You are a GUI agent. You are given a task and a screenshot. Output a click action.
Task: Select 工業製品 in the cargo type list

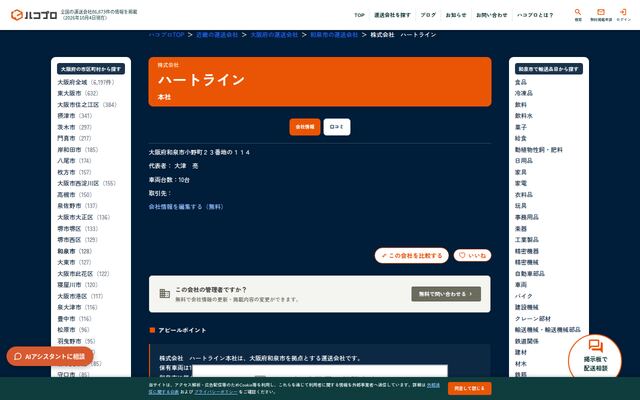[x=527, y=240]
